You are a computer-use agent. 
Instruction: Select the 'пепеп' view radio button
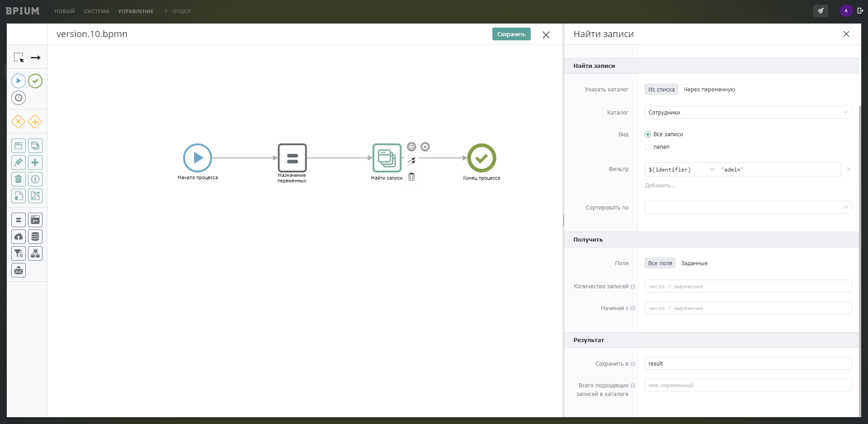[x=648, y=147]
